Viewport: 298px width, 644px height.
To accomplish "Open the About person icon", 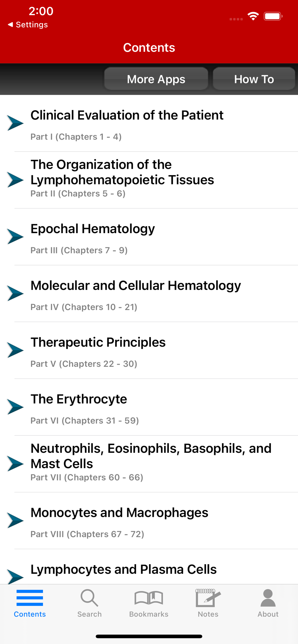I will (268, 598).
